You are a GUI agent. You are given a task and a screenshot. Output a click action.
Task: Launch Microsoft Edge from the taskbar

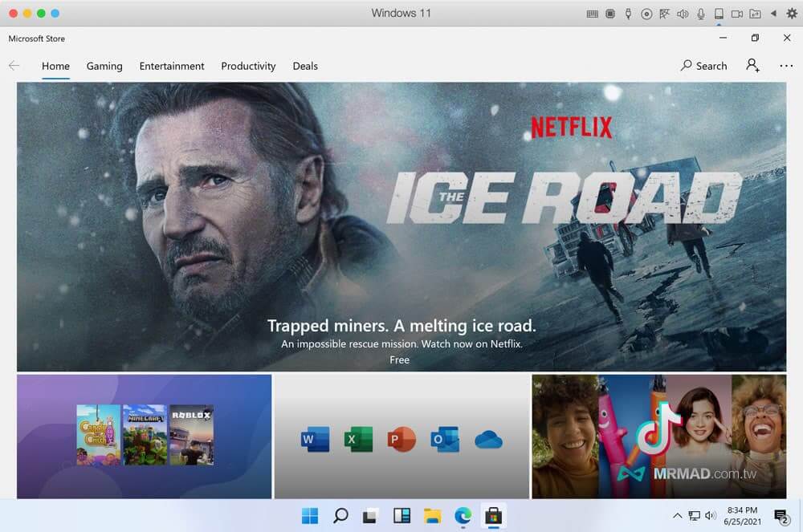pos(463,516)
